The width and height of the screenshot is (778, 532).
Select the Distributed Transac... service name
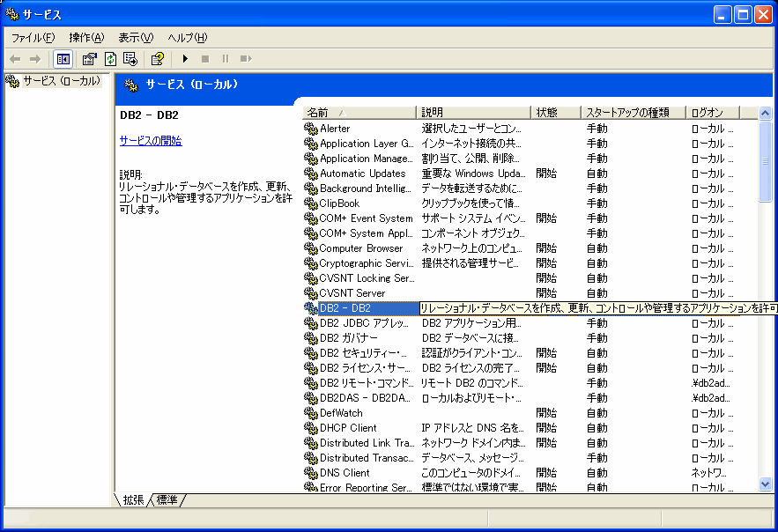(367, 458)
